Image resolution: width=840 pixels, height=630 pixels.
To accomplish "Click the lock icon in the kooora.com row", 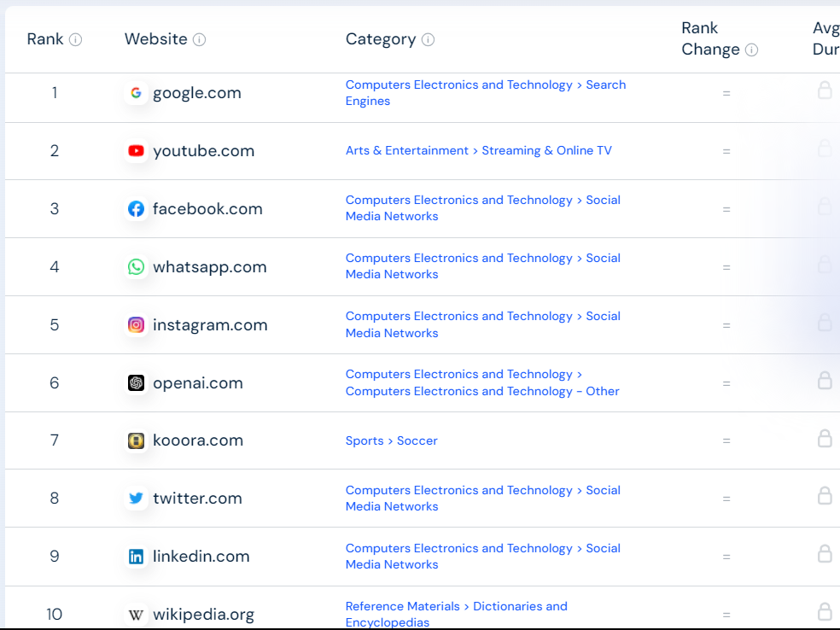I will [x=825, y=438].
